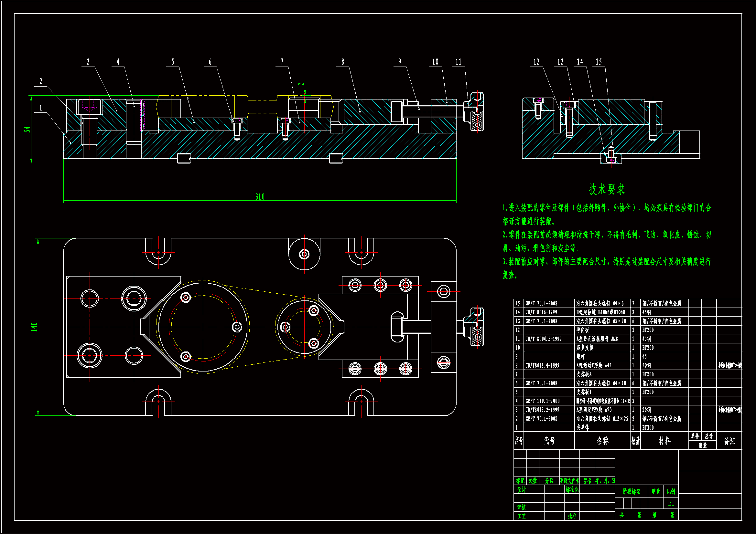The height and width of the screenshot is (534, 756).
Task: Select the 备注 column header
Action: tap(729, 441)
